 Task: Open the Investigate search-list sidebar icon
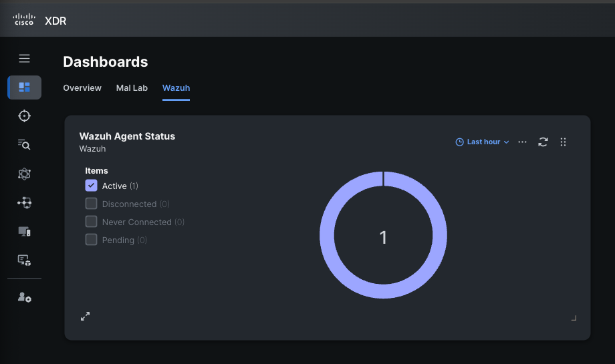coord(25,144)
